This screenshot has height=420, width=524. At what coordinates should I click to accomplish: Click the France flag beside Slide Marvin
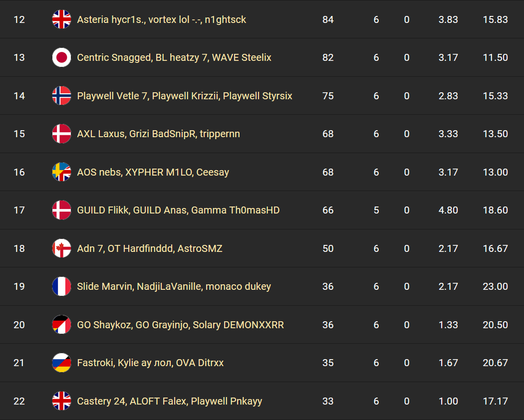point(61,286)
